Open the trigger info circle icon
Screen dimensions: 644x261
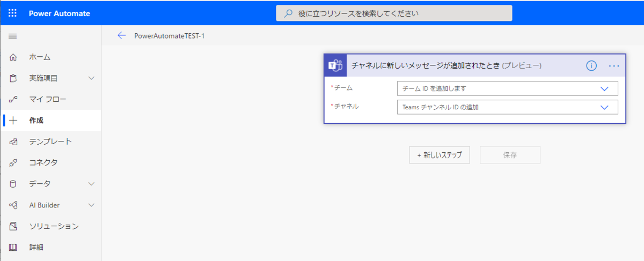(x=591, y=66)
